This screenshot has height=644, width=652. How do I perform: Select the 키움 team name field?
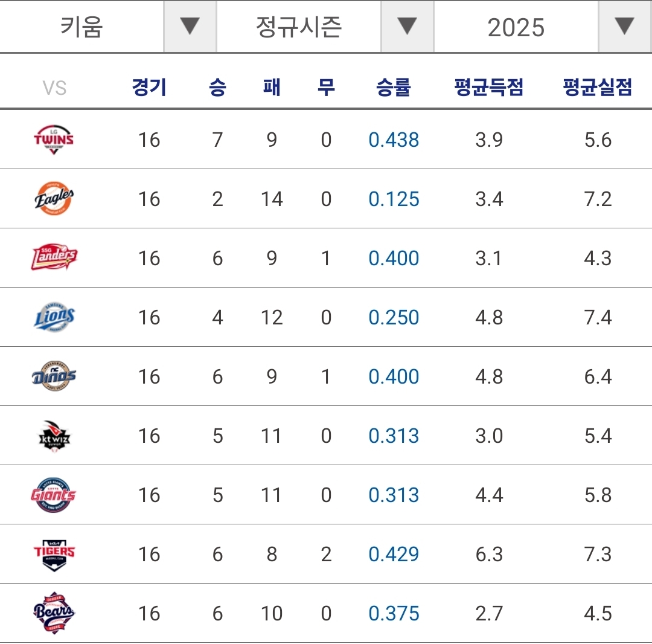click(x=82, y=27)
